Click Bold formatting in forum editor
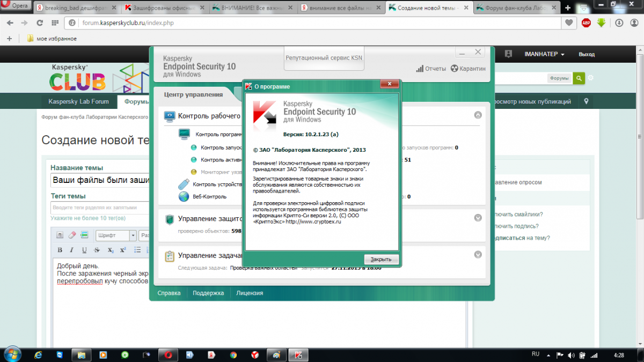The width and height of the screenshot is (644, 362). coord(60,250)
